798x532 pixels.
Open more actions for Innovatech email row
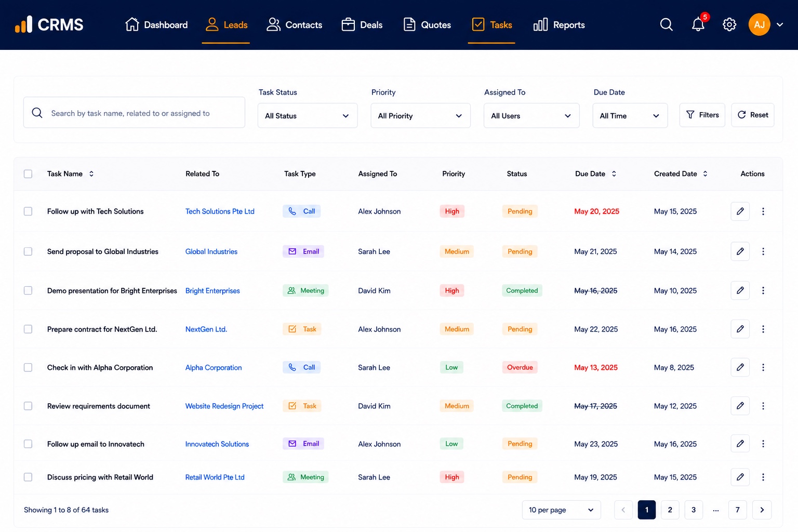pyautogui.click(x=763, y=444)
